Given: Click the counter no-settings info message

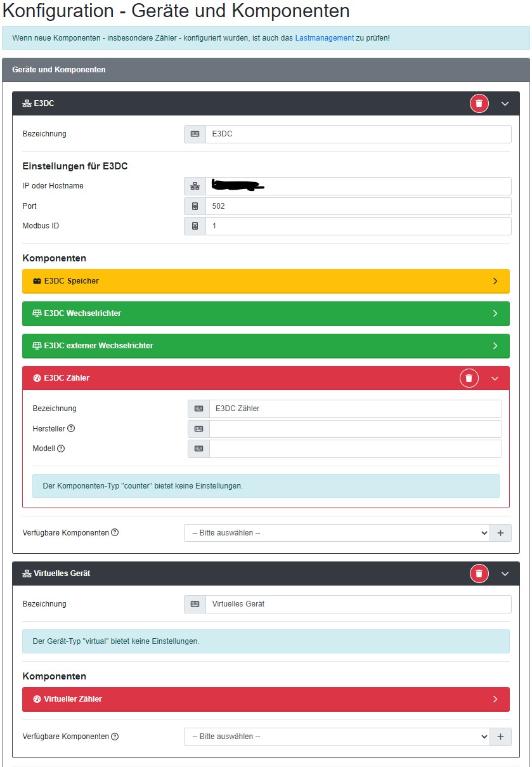Looking at the screenshot, I should (266, 486).
